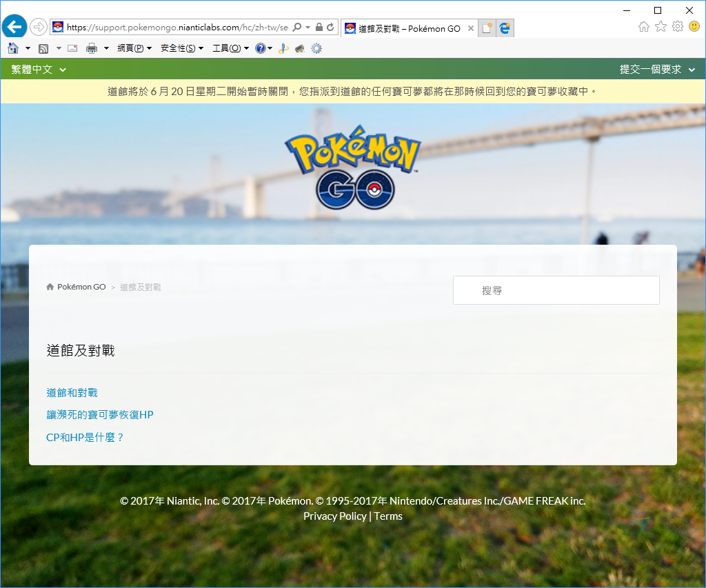Open the Privacy Policy link
The image size is (706, 588).
[x=335, y=516]
